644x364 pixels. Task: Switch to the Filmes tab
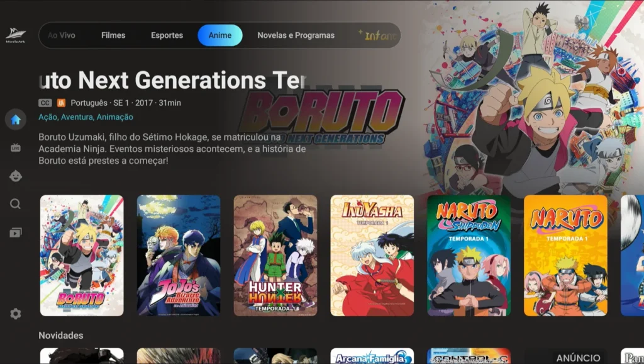[x=113, y=35]
